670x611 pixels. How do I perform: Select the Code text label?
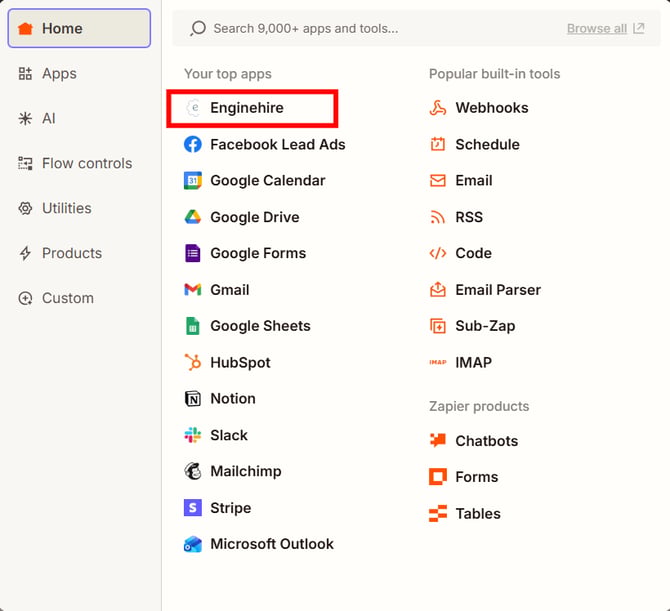click(473, 253)
